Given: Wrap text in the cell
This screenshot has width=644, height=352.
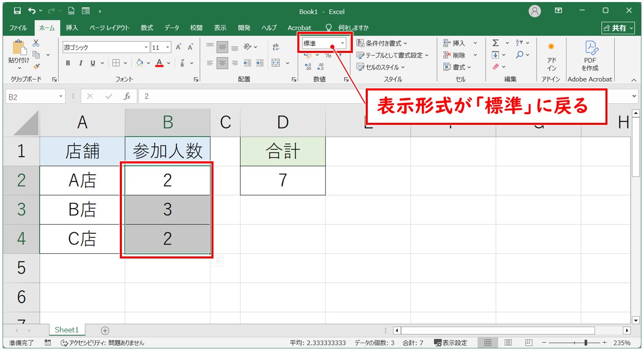Looking at the screenshot, I should pyautogui.click(x=276, y=47).
